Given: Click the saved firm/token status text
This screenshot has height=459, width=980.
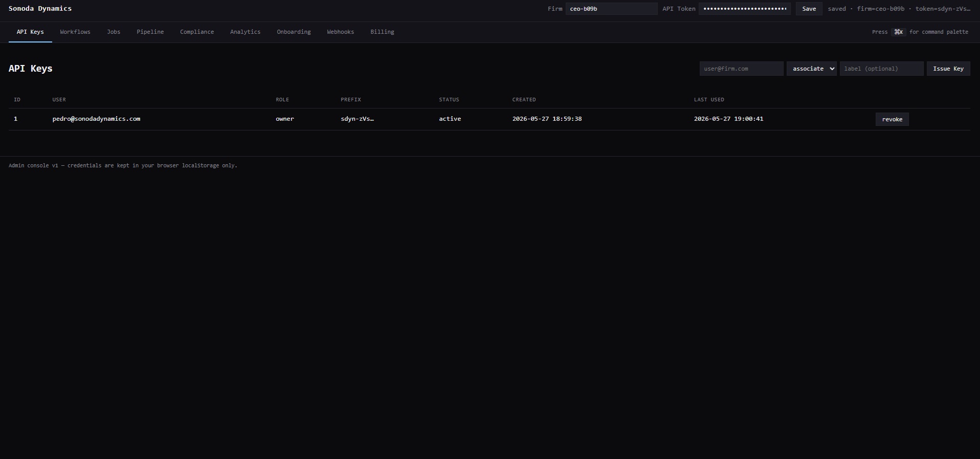Looking at the screenshot, I should click(x=899, y=9).
